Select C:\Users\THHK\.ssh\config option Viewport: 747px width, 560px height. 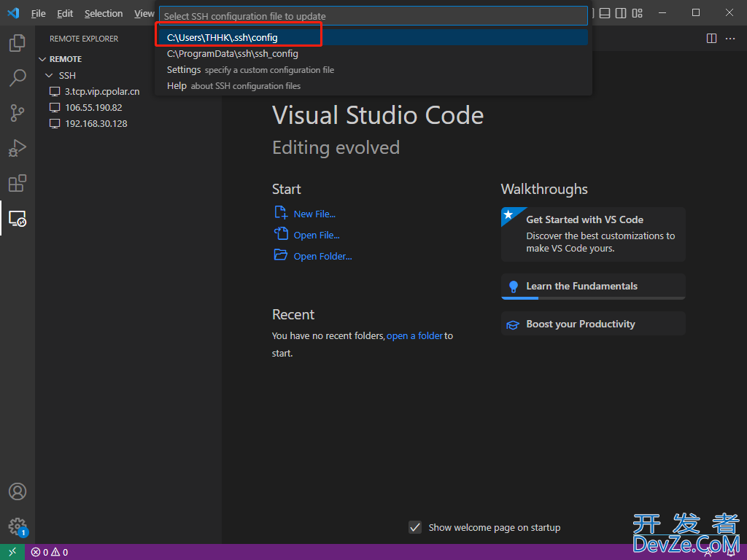point(373,38)
